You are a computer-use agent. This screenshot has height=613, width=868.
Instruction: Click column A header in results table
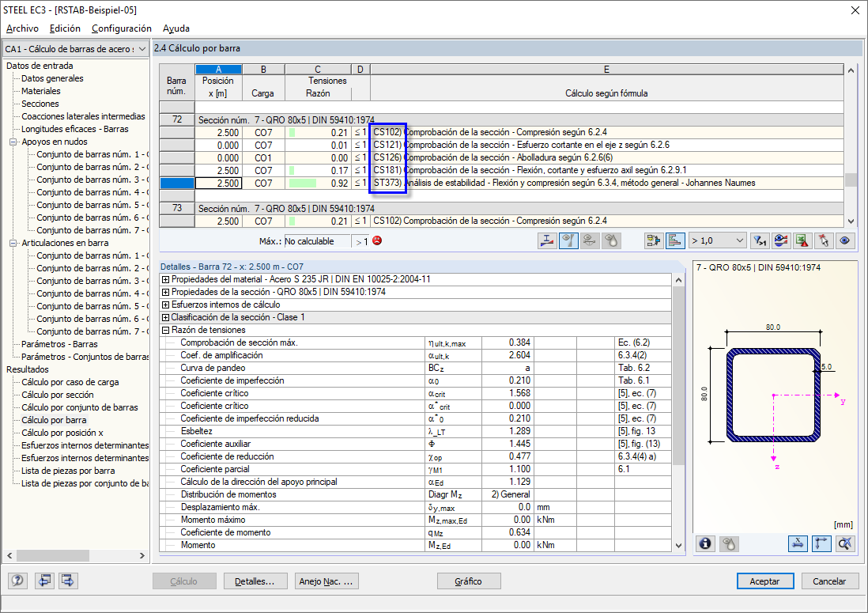(x=219, y=70)
